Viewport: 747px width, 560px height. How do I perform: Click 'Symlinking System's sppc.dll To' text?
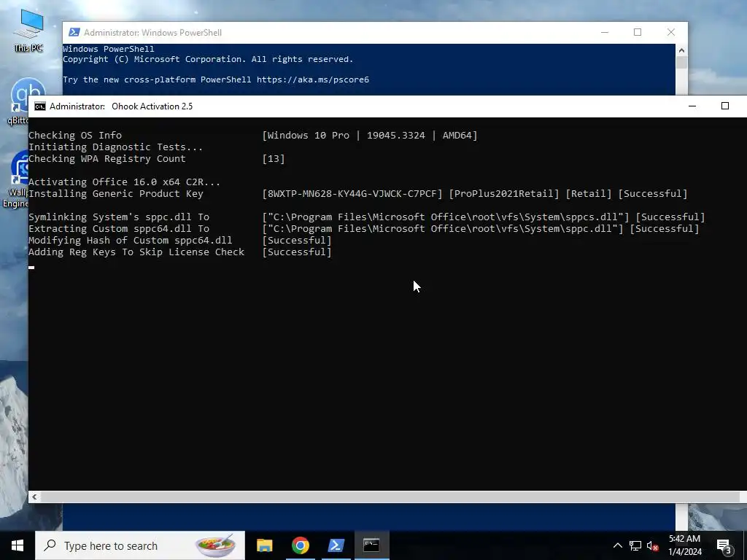[119, 217]
